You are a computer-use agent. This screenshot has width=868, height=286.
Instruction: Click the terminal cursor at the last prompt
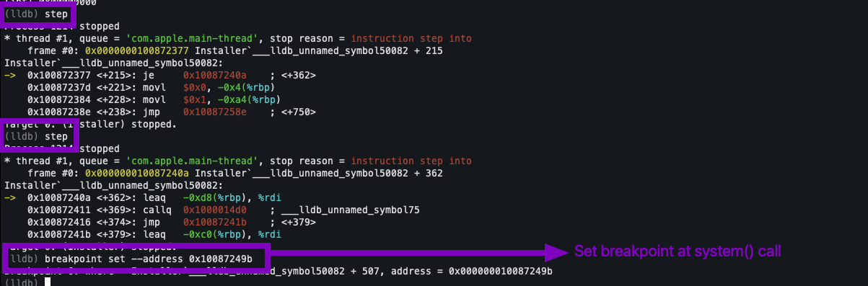coord(48,282)
